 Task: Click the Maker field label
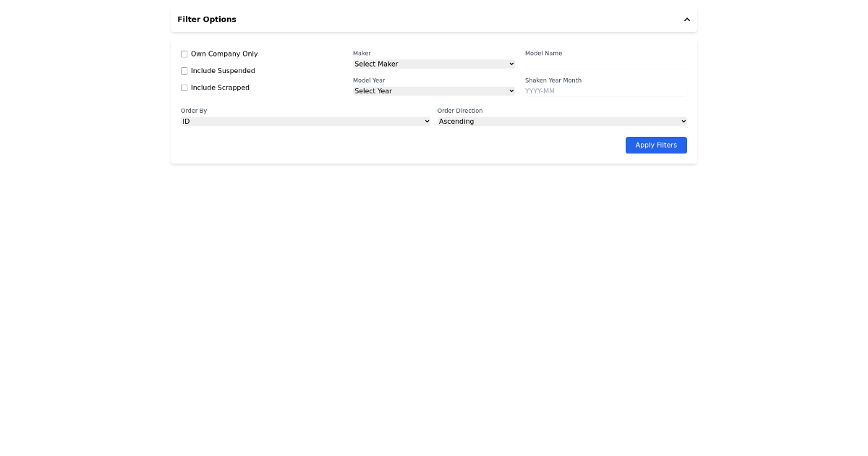(362, 53)
